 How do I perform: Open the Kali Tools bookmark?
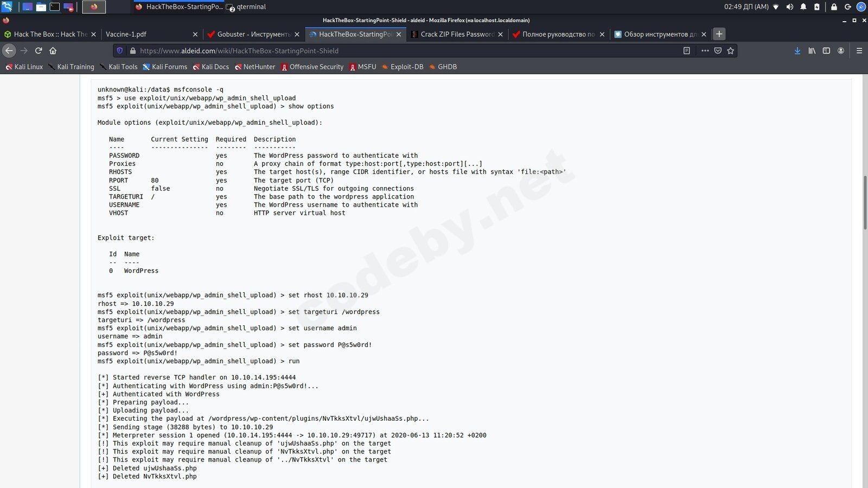(118, 67)
